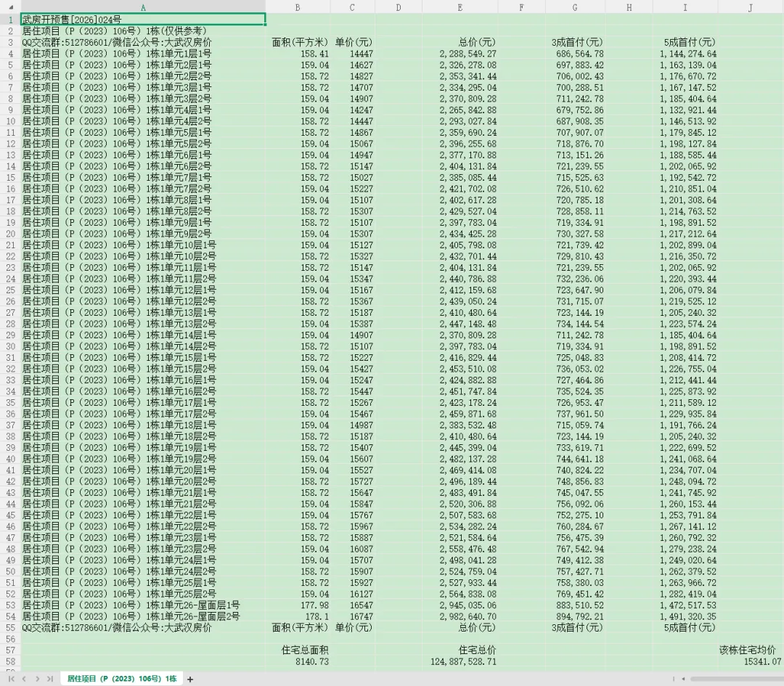
Task: Jump to the last sheet using navigation arrow
Action: click(x=50, y=679)
